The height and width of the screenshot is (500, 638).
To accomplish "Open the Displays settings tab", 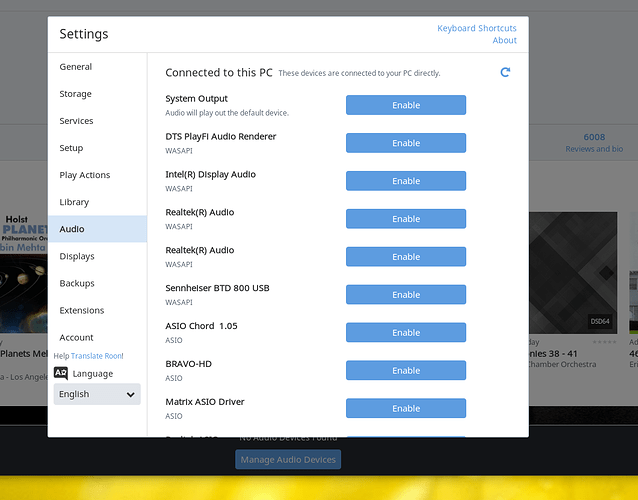I will 97,256.
